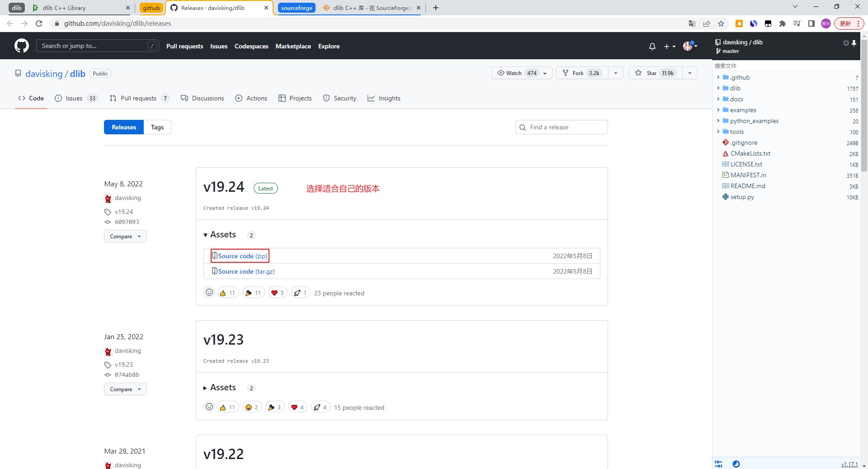Add a reaction to v19.23 with smiley
Image resolution: width=868 pixels, height=469 pixels.
209,407
